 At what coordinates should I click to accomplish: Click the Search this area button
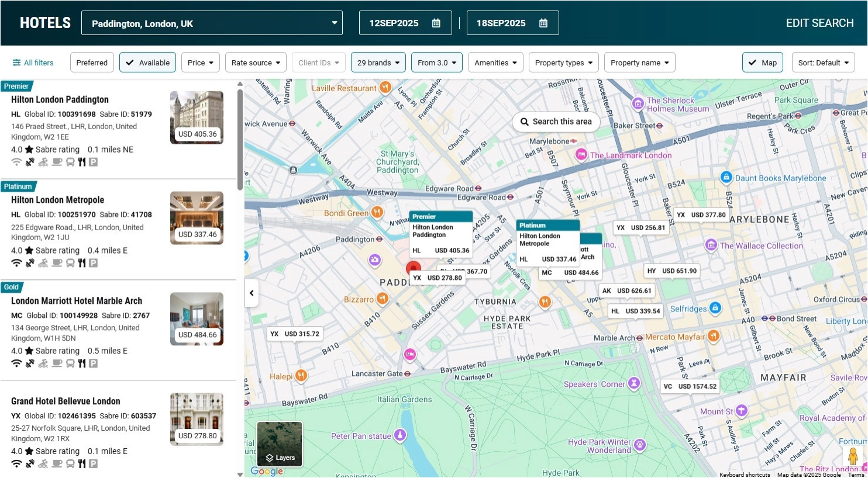(556, 122)
